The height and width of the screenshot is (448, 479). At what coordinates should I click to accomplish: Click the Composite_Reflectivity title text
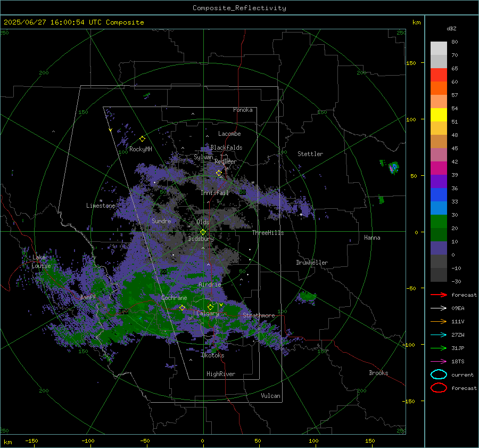click(240, 8)
